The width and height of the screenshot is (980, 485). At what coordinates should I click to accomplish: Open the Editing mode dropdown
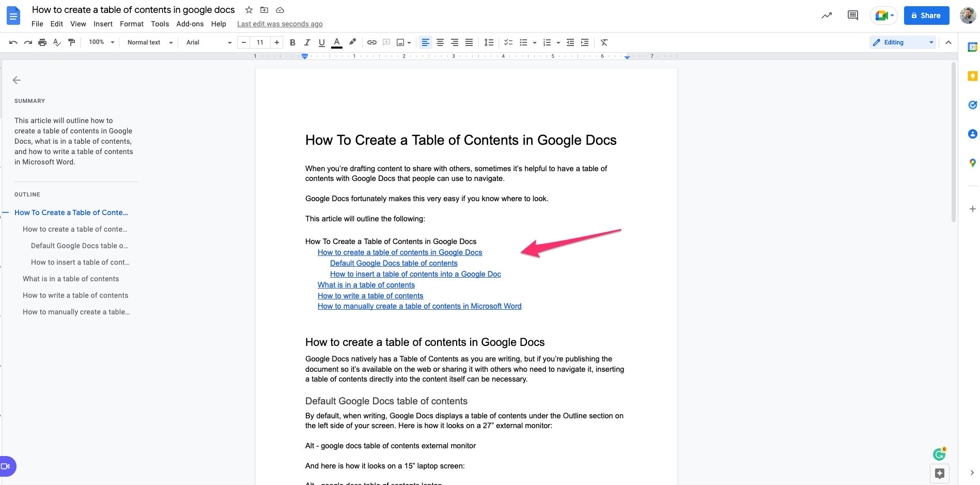coord(902,42)
